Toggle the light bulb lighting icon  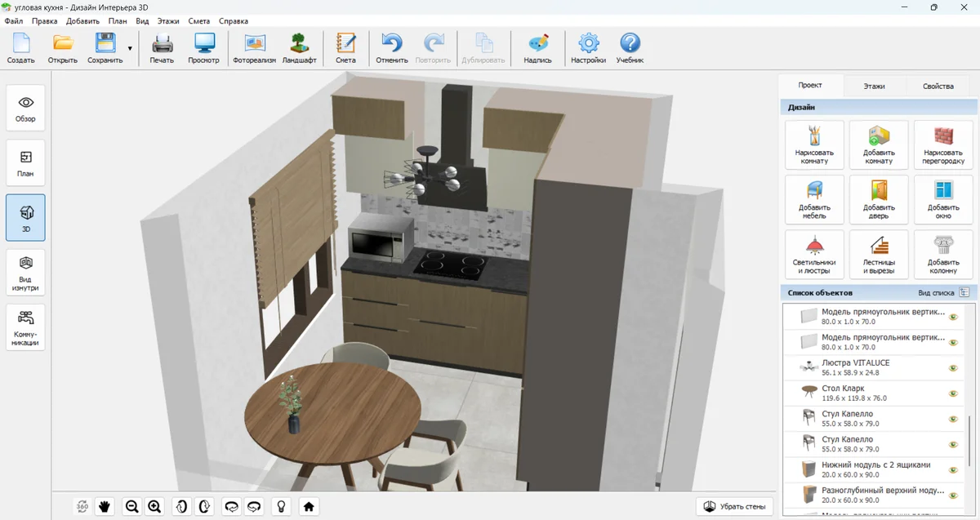point(281,506)
